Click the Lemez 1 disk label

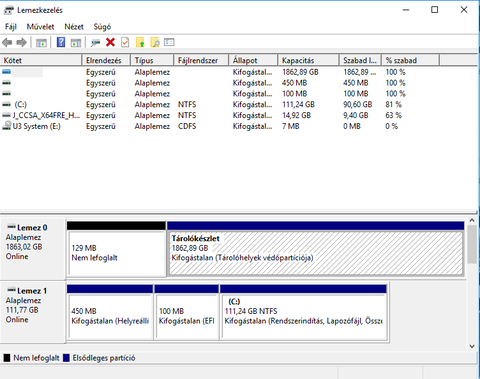point(32,291)
